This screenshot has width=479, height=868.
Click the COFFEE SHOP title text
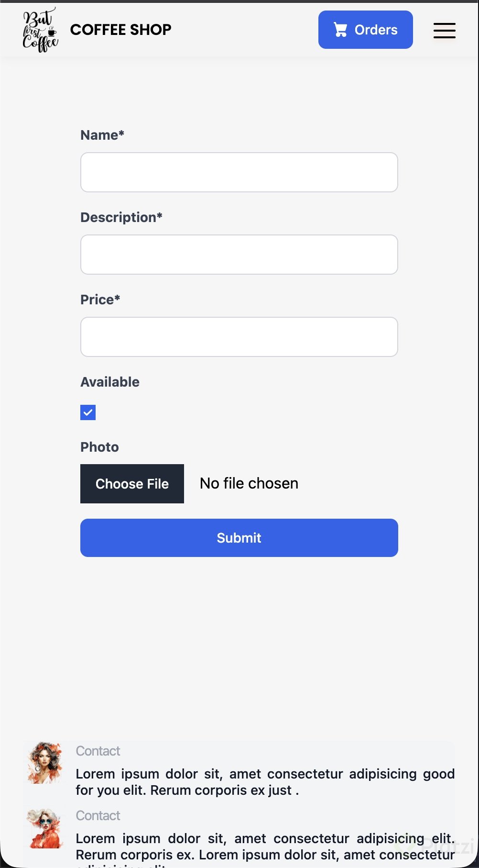click(120, 30)
